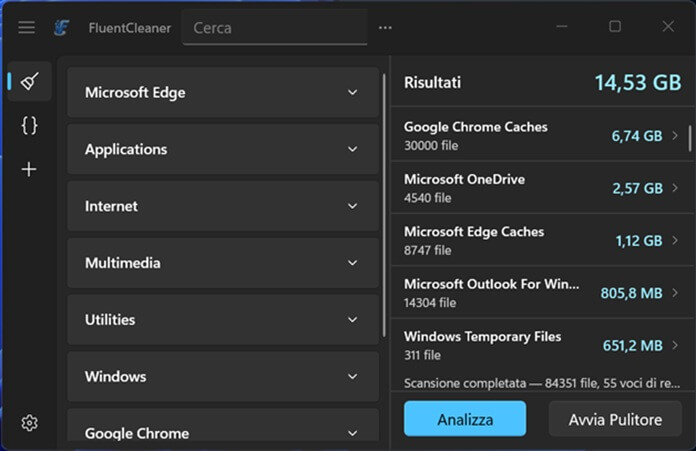This screenshot has height=451, width=696.
Task: Open Google Chrome Caches result details
Action: (541, 135)
